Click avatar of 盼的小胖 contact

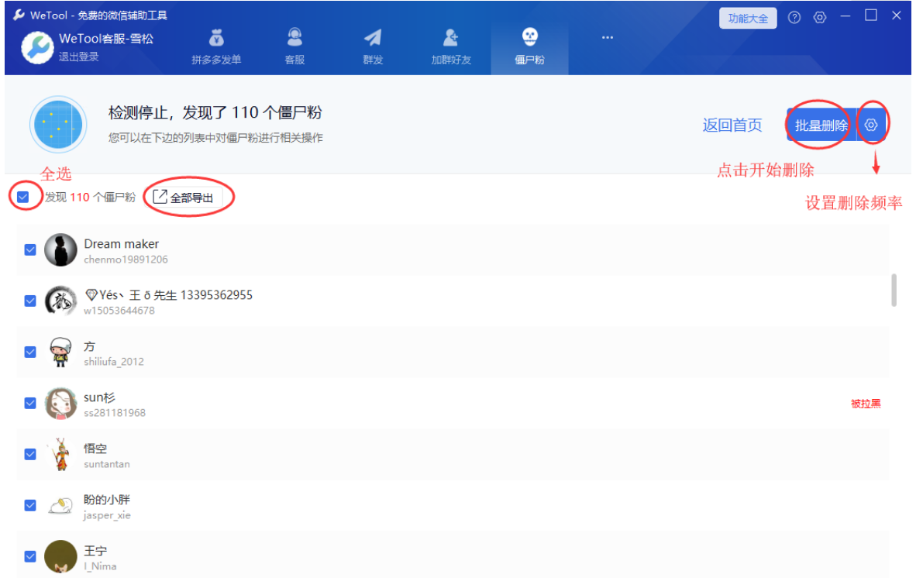[60, 506]
